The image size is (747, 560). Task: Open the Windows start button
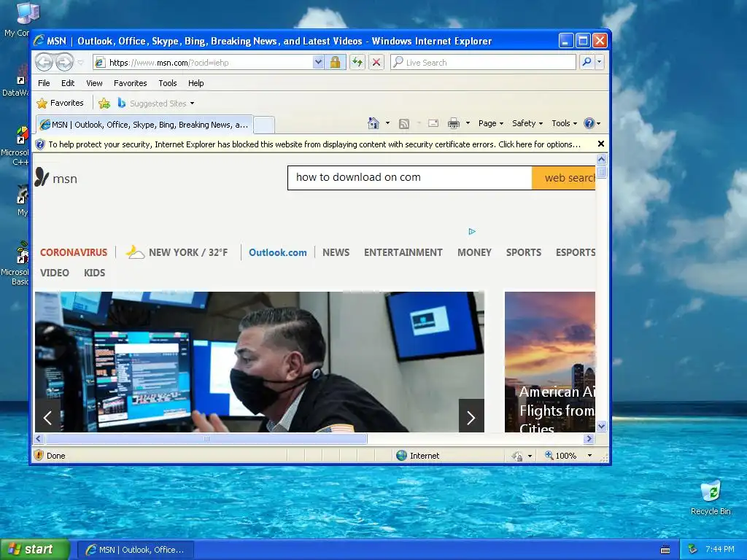(x=34, y=550)
